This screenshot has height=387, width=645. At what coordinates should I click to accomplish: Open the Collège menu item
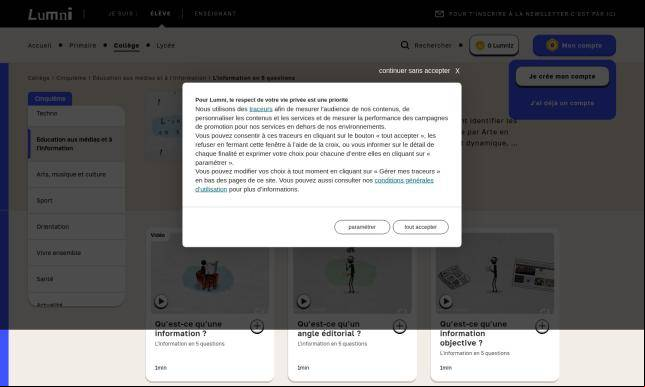(126, 46)
